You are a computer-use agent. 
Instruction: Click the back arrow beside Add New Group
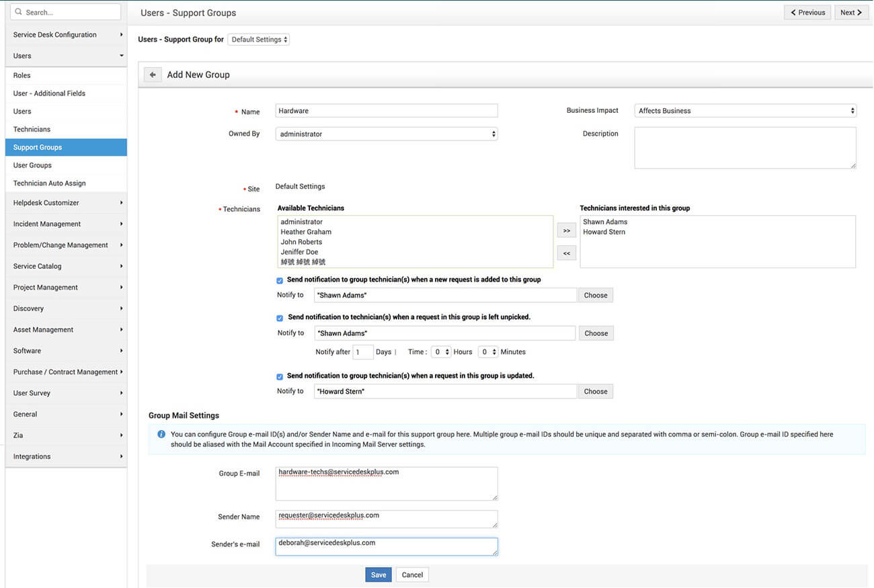(153, 75)
